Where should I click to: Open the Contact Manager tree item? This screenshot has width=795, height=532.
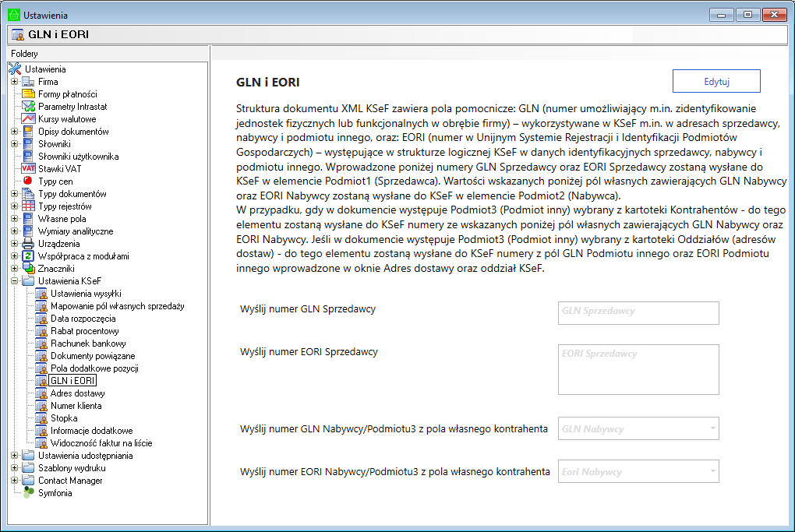70,481
